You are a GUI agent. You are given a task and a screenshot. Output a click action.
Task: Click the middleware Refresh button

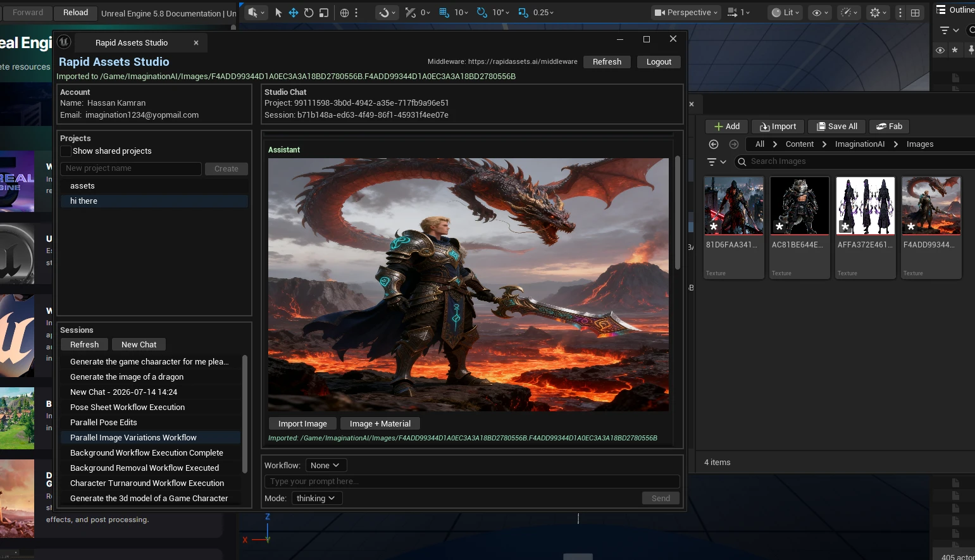pyautogui.click(x=607, y=62)
